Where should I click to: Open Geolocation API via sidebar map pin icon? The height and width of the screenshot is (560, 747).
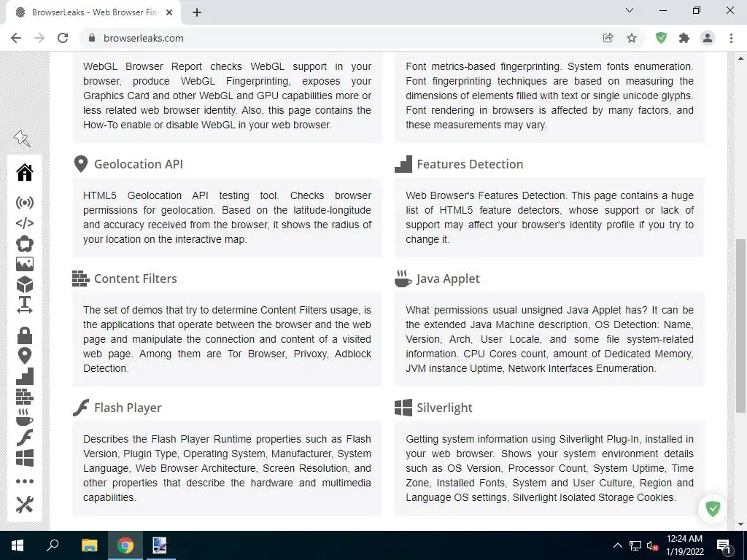[x=25, y=356]
